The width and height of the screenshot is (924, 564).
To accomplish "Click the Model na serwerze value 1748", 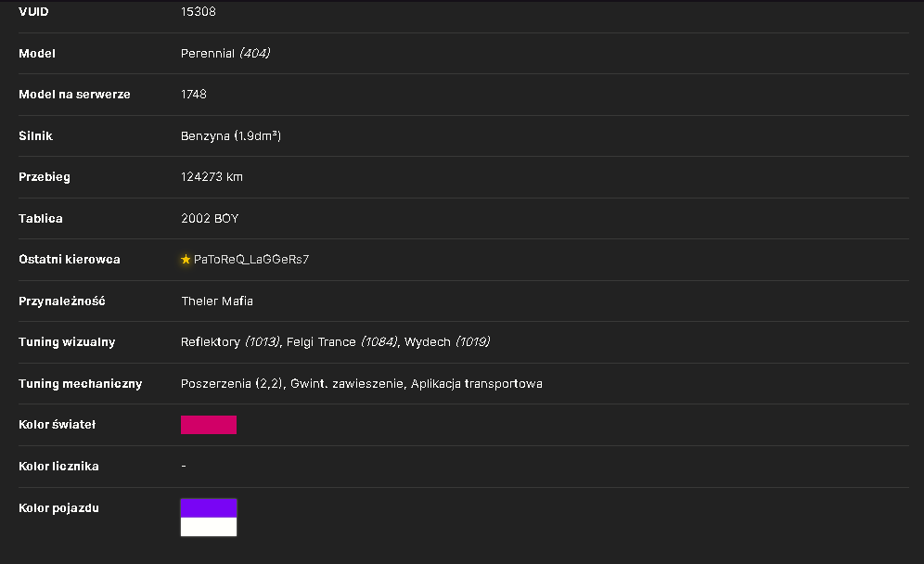I will click(193, 95).
